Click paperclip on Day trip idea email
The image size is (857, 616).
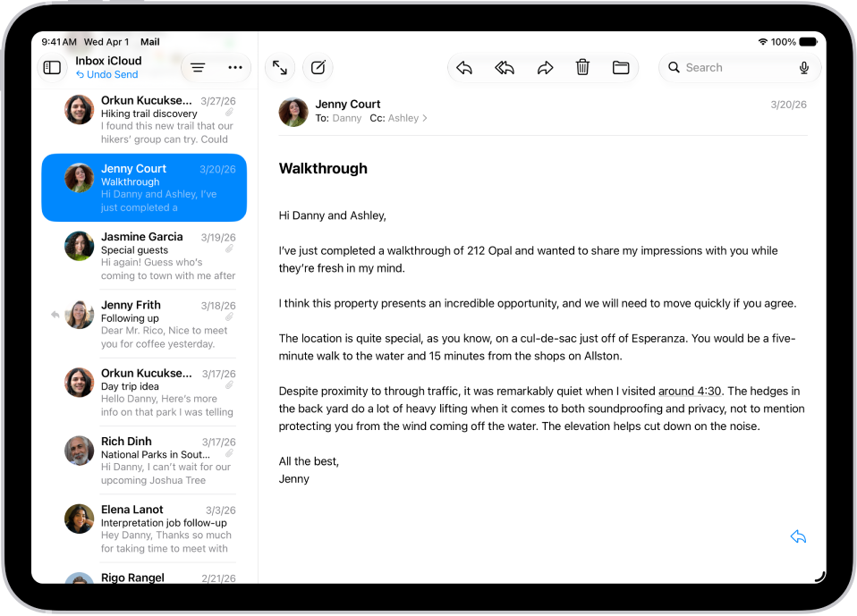(x=230, y=385)
